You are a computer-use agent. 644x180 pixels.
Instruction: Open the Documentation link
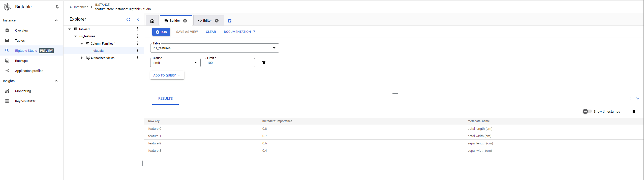click(x=240, y=32)
